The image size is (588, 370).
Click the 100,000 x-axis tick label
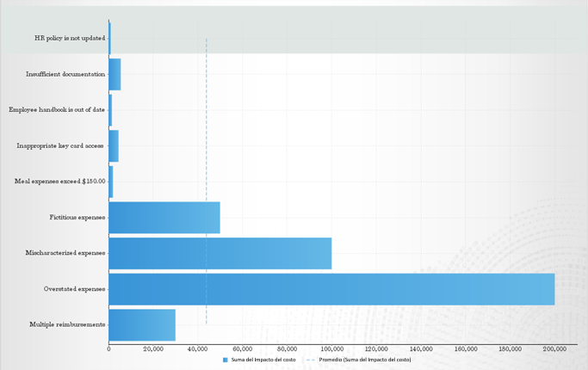coord(331,348)
